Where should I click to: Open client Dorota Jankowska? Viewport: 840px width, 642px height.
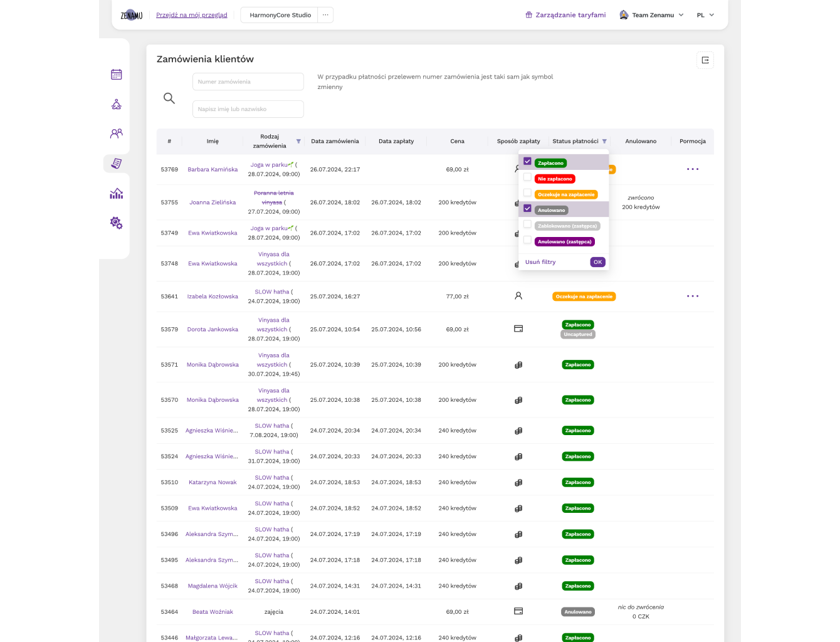(213, 329)
